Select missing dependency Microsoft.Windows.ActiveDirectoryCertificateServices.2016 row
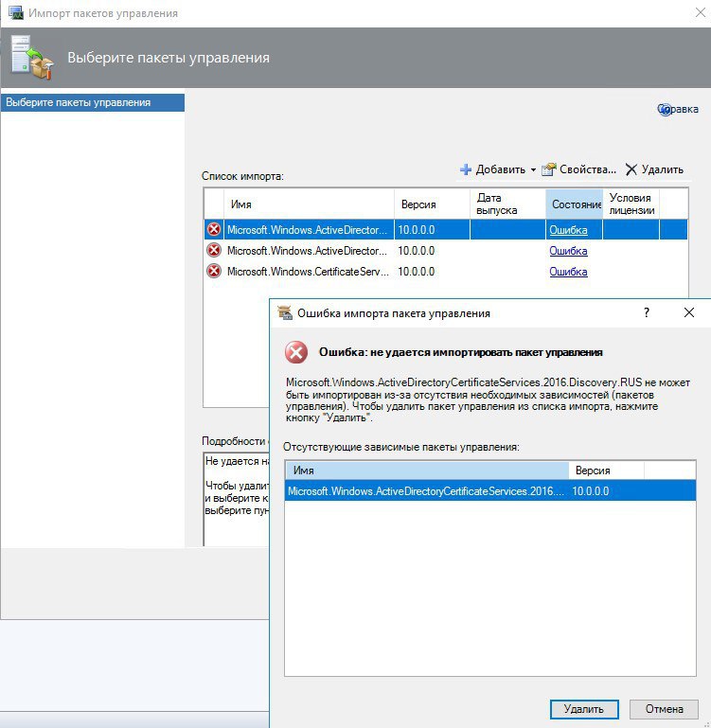This screenshot has height=728, width=711. (490, 491)
